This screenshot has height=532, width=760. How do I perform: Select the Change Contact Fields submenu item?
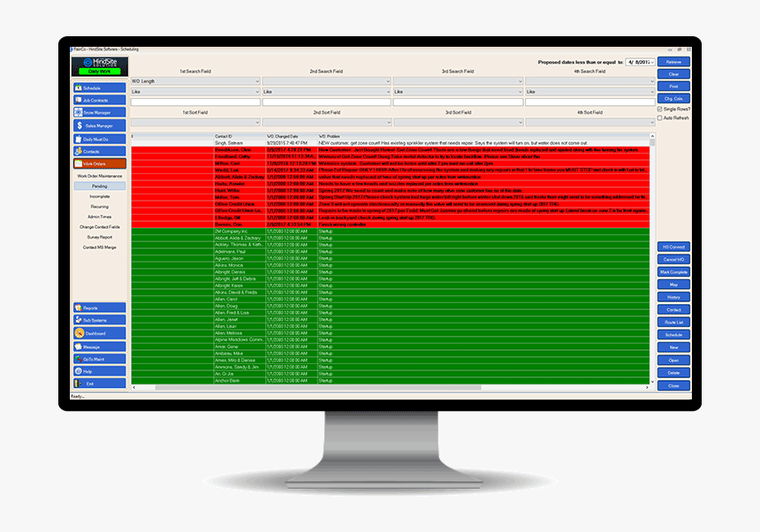coord(100,227)
